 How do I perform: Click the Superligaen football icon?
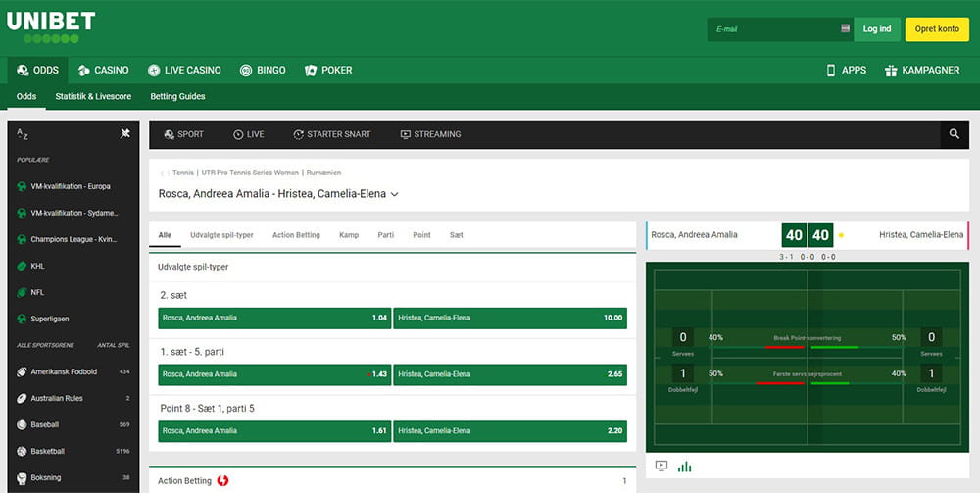(x=22, y=319)
